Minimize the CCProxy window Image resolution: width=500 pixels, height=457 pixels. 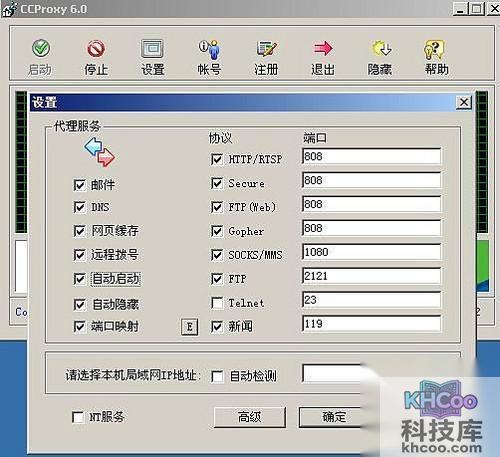pos(460,8)
